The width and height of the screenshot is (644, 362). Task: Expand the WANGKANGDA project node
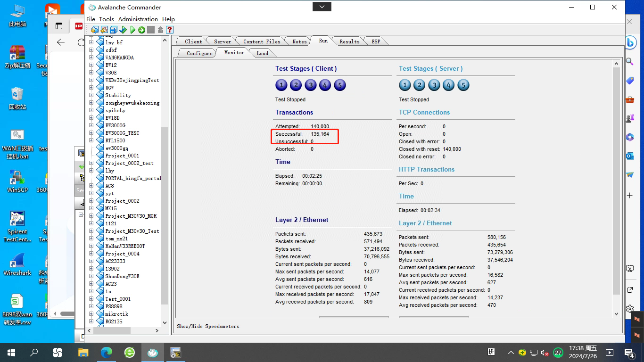pos(91,58)
